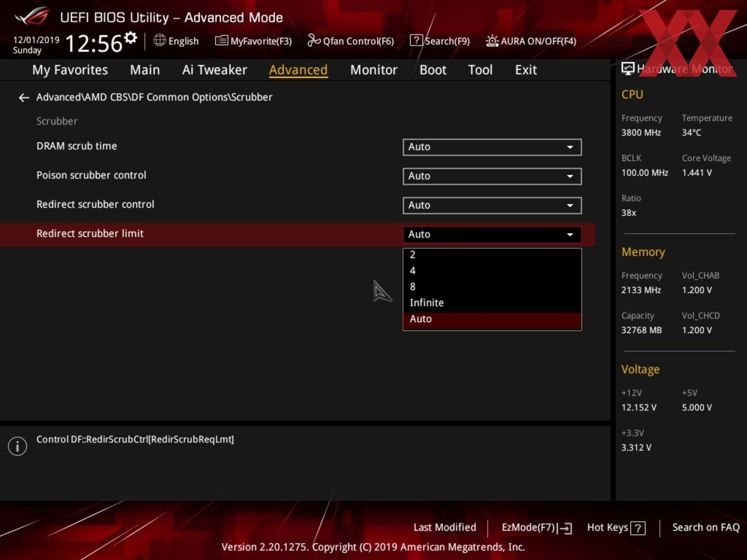Screen dimensions: 747x560
Task: Click the +12V 12.152 V reading
Action: (x=639, y=407)
